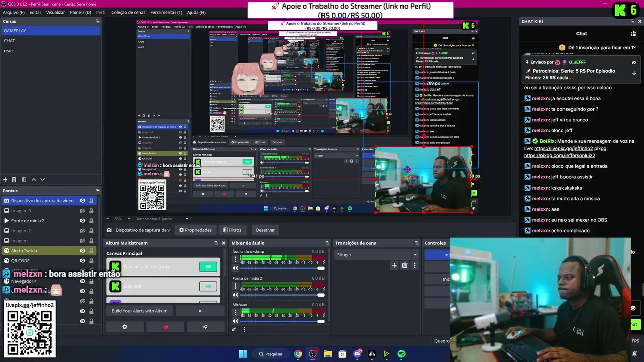Mute the Mic/Aux channel
Image resolution: width=644 pixels, height=362 pixels.
click(x=235, y=321)
